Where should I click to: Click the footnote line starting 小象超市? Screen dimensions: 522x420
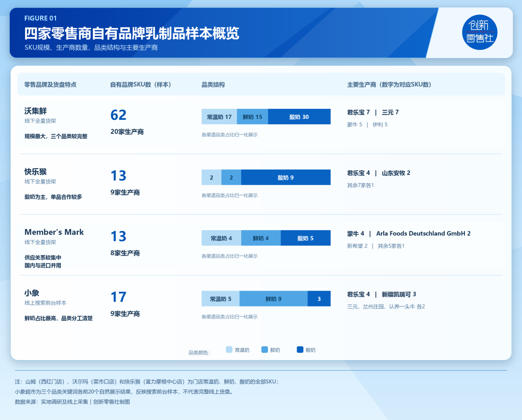tap(124, 391)
